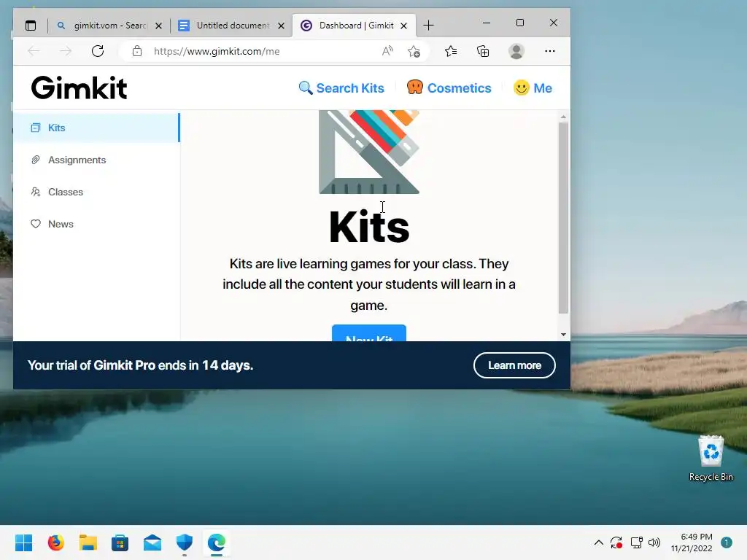This screenshot has height=560, width=747.
Task: Close the Dashboard | Gimkit tab
Action: [403, 26]
